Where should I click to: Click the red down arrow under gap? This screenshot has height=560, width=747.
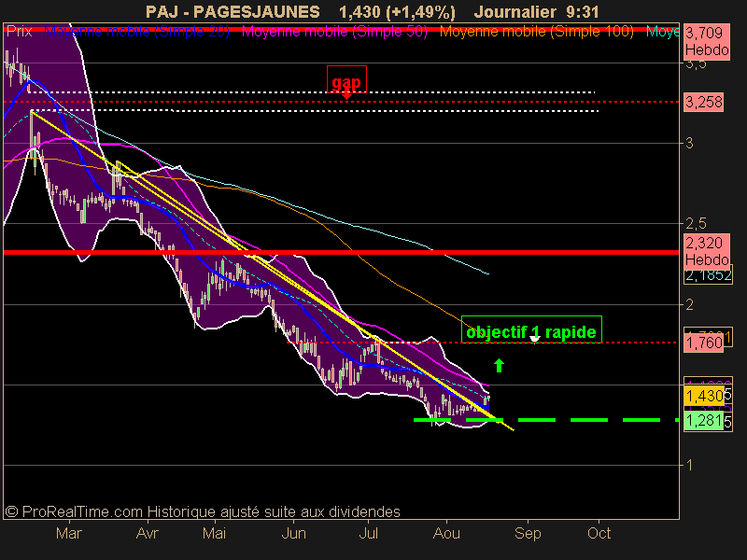[346, 95]
